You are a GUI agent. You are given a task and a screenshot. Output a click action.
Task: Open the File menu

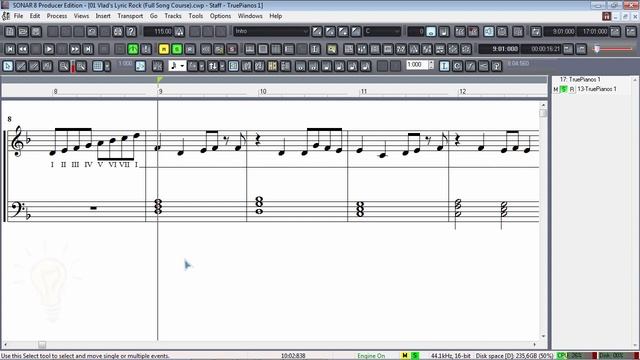[x=18, y=16]
